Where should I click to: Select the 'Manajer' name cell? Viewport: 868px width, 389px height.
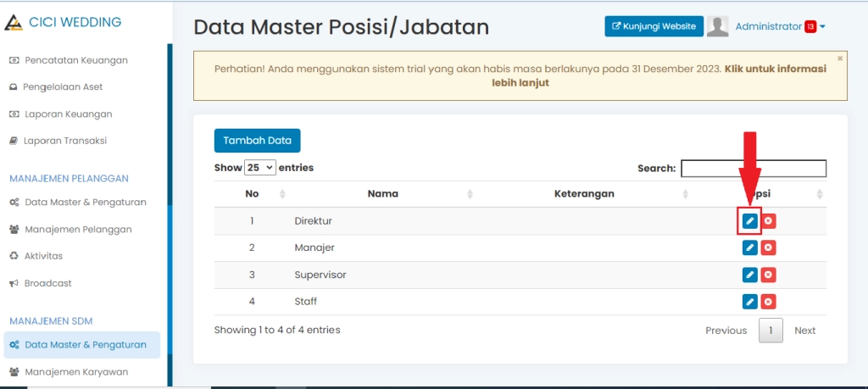coord(314,247)
